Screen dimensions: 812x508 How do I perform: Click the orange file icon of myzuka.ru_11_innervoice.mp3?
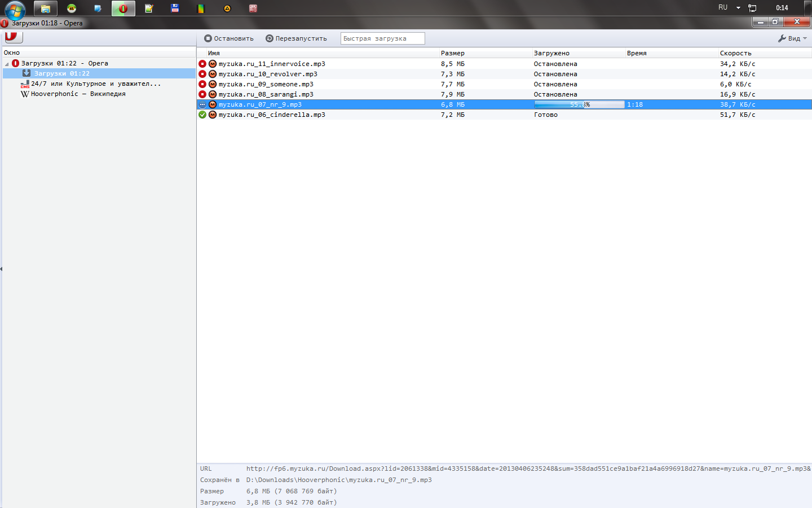click(213, 64)
